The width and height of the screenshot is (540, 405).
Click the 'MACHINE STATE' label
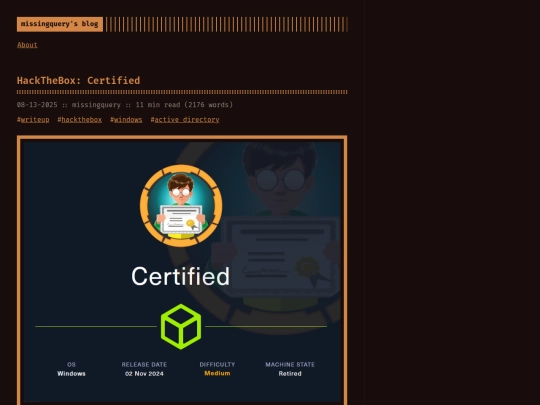290,364
